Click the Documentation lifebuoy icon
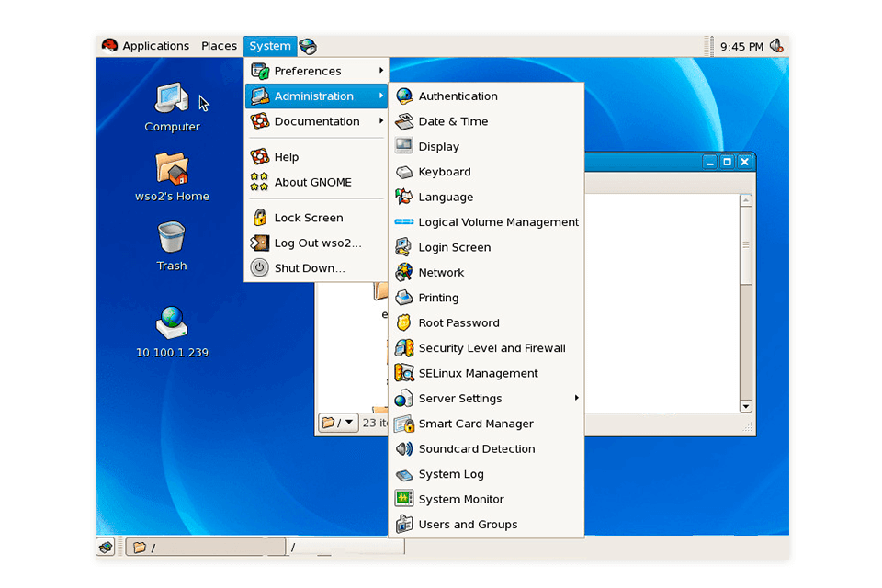The image size is (882, 588). pyautogui.click(x=260, y=121)
